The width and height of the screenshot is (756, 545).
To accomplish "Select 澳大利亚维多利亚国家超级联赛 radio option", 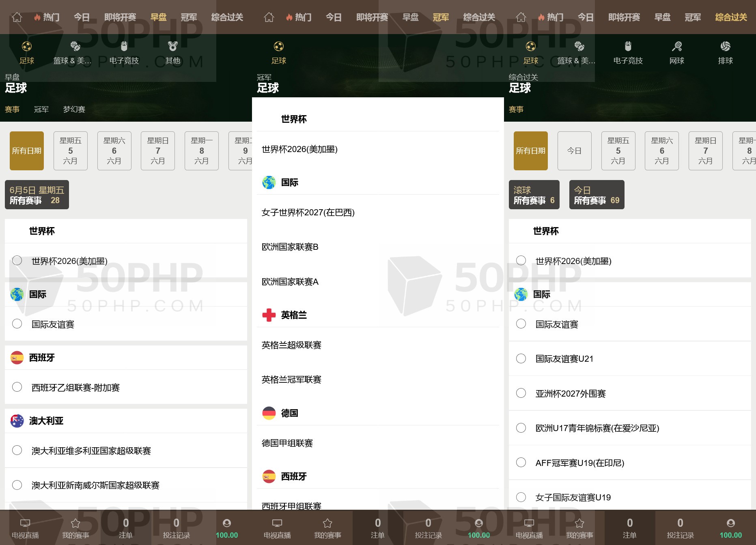I will point(17,450).
